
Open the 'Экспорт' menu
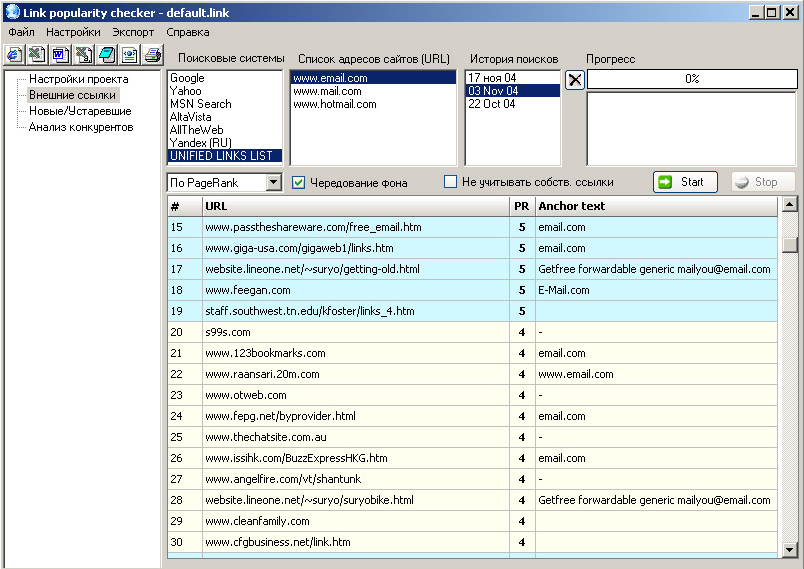coord(133,32)
